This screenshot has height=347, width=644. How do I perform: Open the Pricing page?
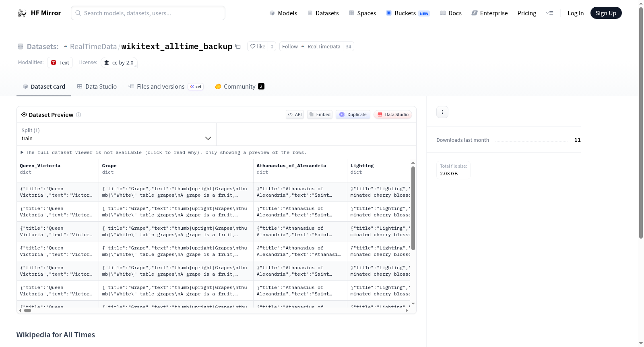(527, 13)
